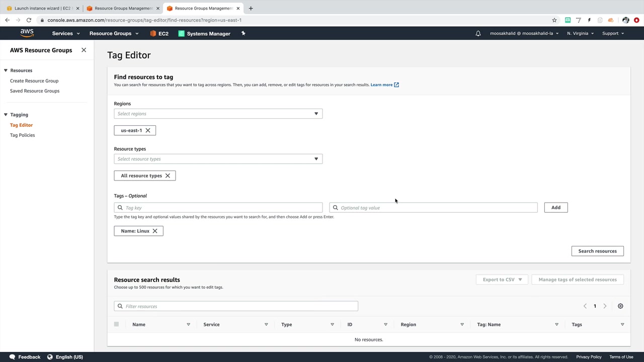This screenshot has height=362, width=644.
Task: Open the Select regions dropdown
Action: 218,114
